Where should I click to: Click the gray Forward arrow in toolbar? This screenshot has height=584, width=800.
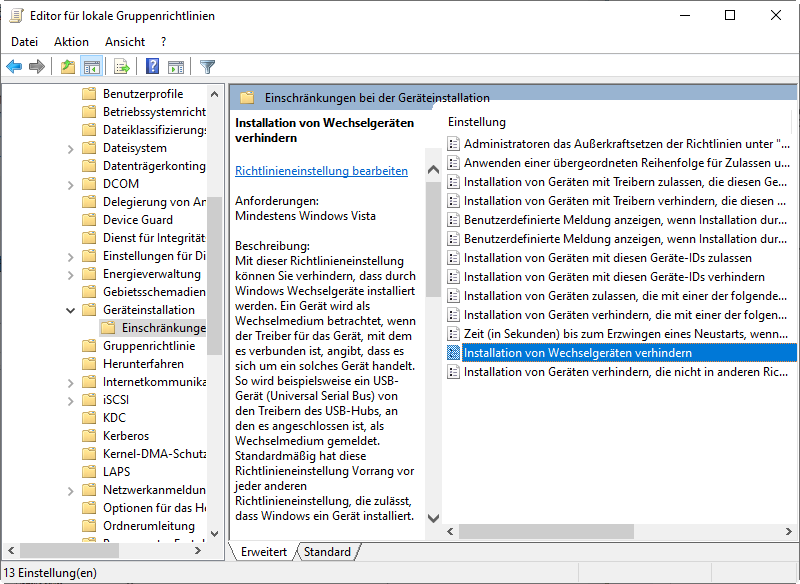[37, 67]
